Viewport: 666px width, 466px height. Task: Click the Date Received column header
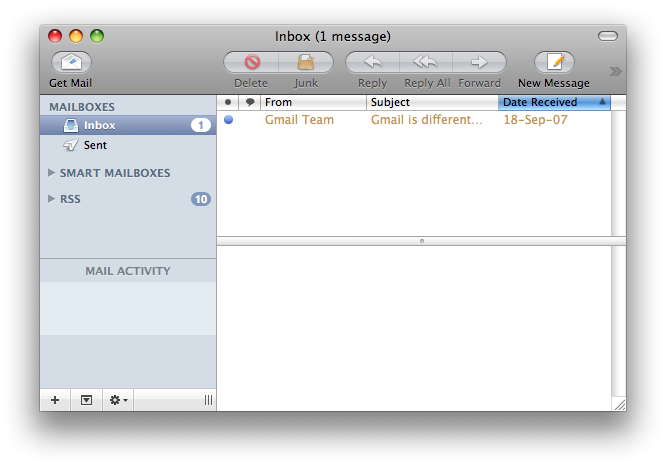click(554, 102)
